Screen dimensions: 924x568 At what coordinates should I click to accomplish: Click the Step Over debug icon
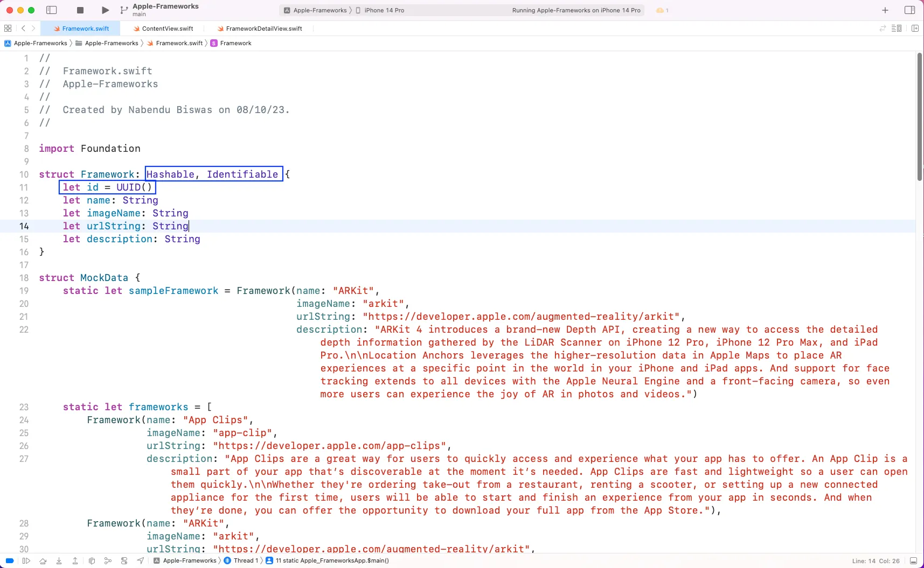pyautogui.click(x=43, y=560)
